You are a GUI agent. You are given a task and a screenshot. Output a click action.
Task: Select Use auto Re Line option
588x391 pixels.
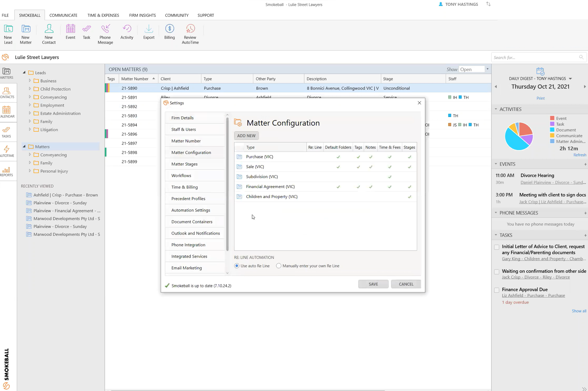[x=237, y=266]
